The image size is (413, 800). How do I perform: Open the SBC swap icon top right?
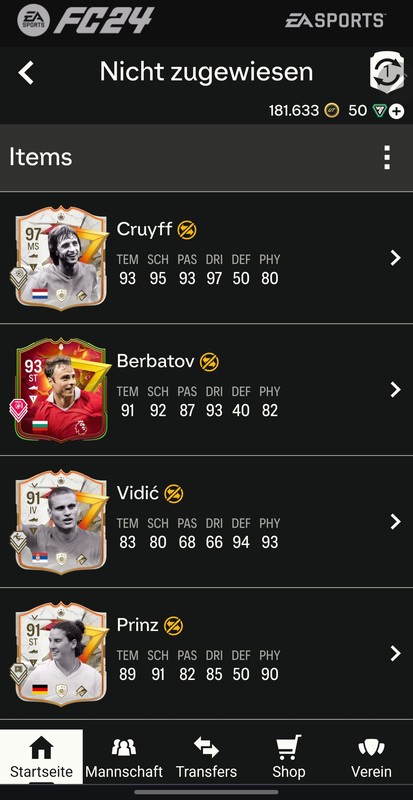point(387,72)
